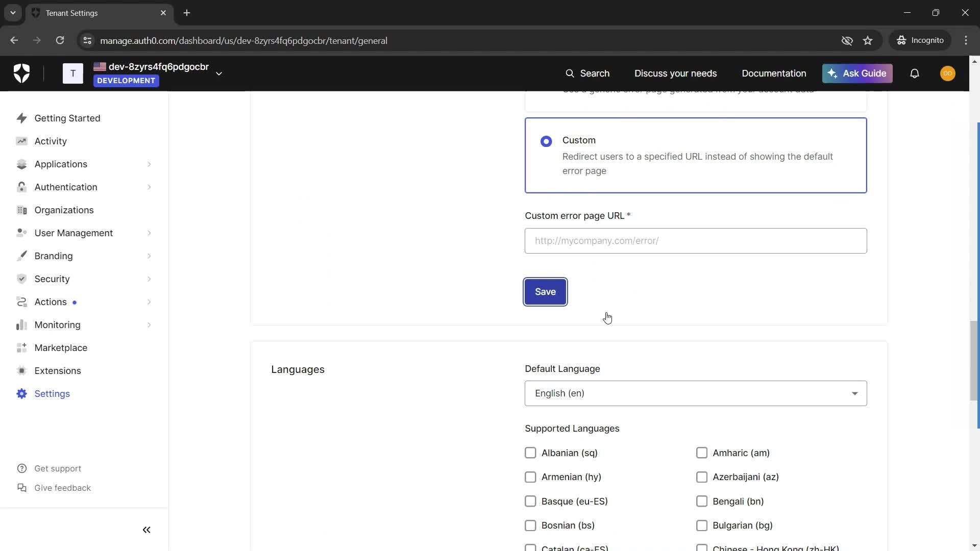
Task: Click the Give feedback chat icon
Action: tap(22, 488)
